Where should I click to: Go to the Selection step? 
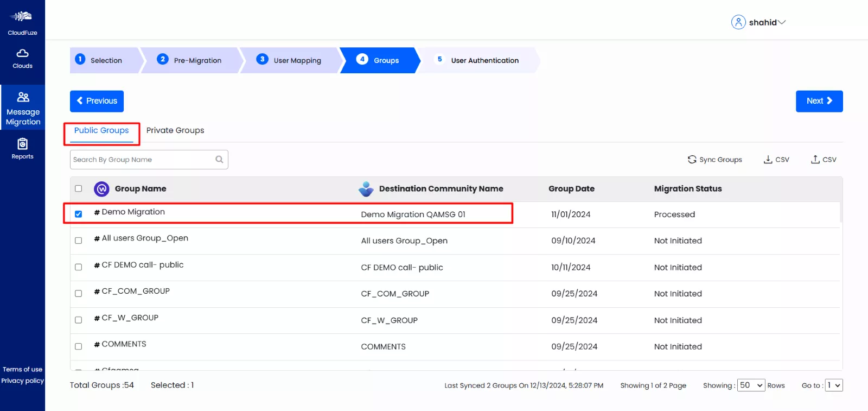[106, 60]
